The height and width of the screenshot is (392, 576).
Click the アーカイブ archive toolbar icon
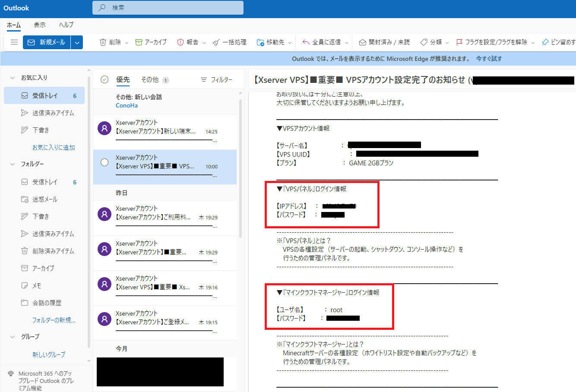click(x=139, y=42)
